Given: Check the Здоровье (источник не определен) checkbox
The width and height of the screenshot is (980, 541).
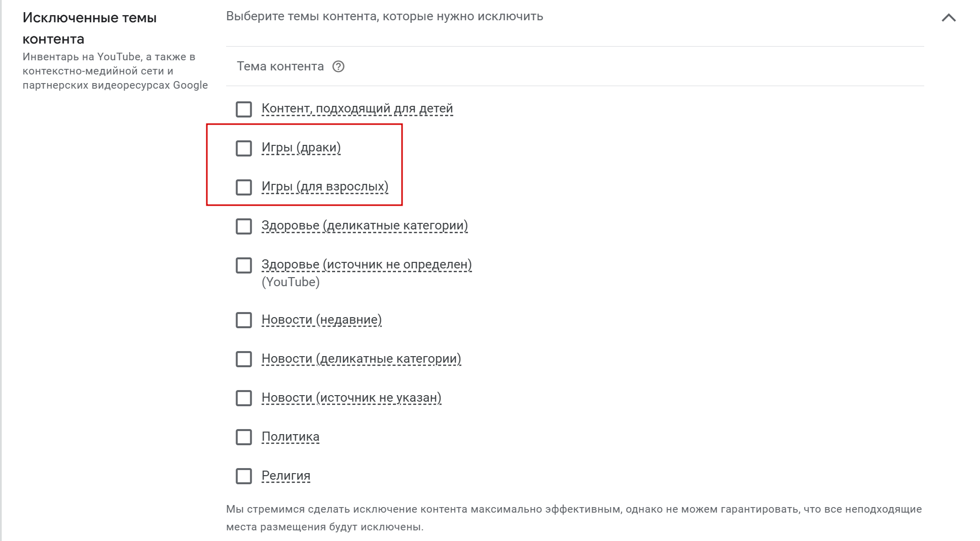Looking at the screenshot, I should (x=244, y=265).
